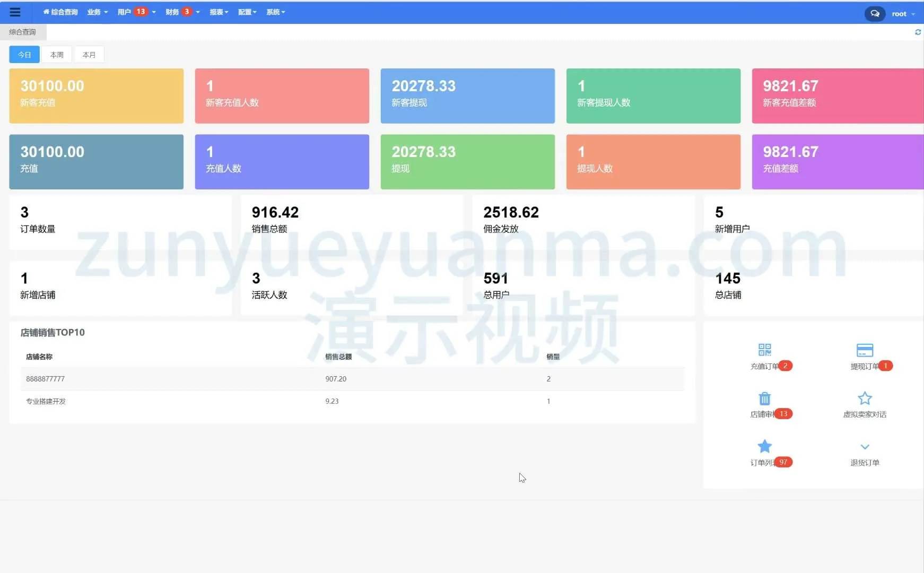Click the refresh icon at top right
924x573 pixels.
click(x=918, y=32)
